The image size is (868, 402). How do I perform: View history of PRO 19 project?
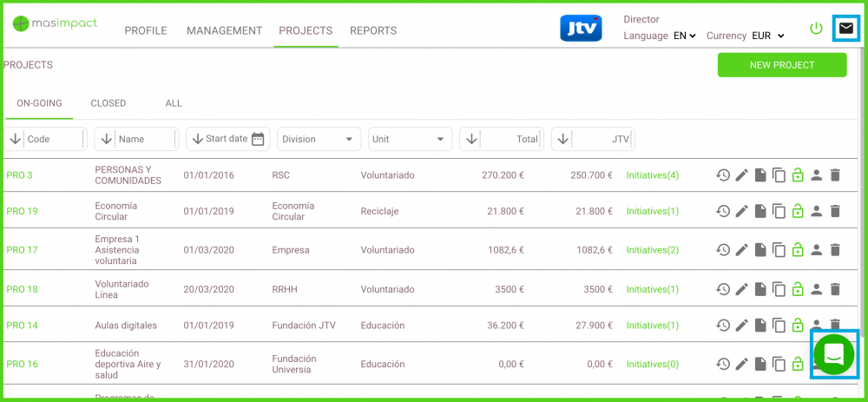(722, 211)
